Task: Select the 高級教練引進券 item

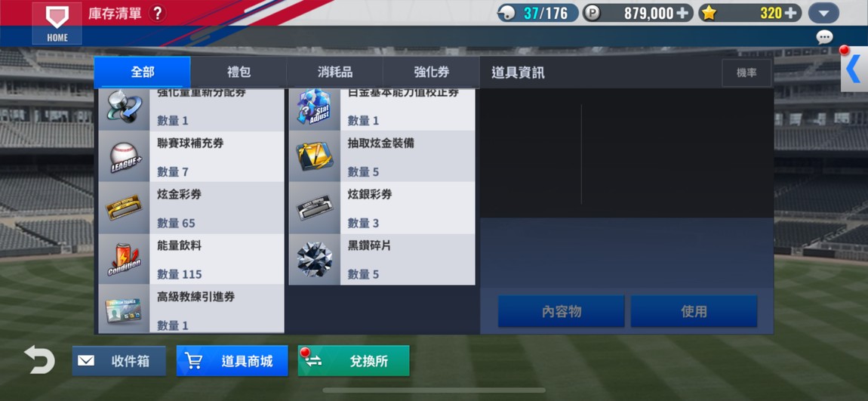Action: click(191, 309)
